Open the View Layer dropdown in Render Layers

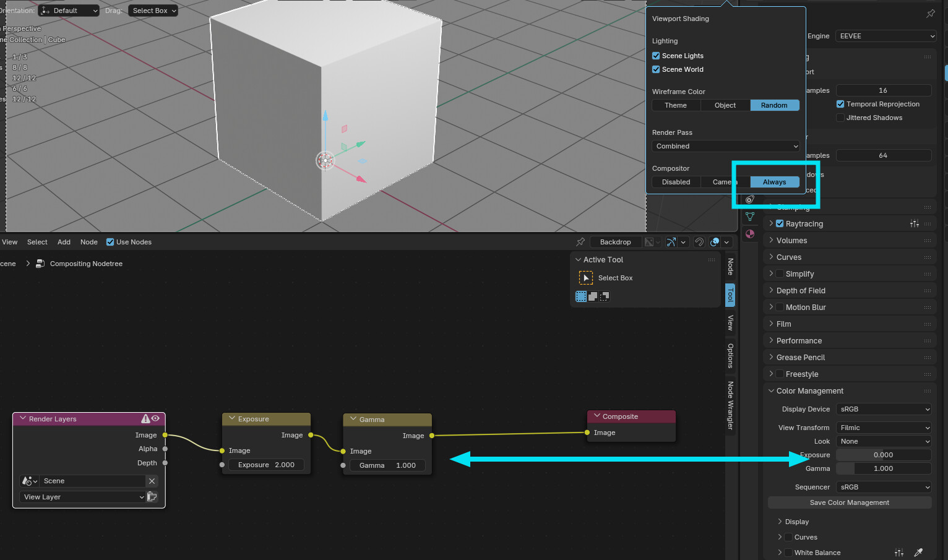[x=82, y=497]
